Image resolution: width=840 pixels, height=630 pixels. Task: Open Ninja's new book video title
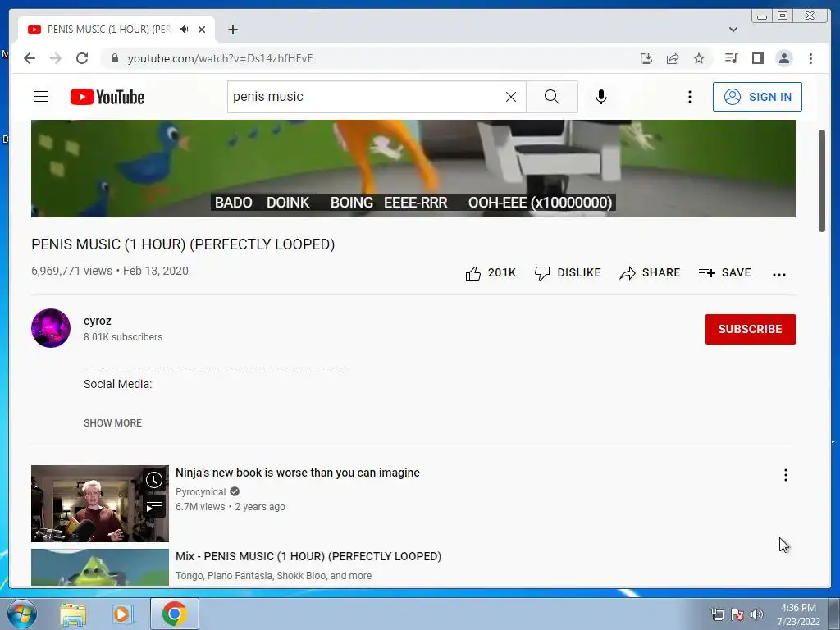297,472
